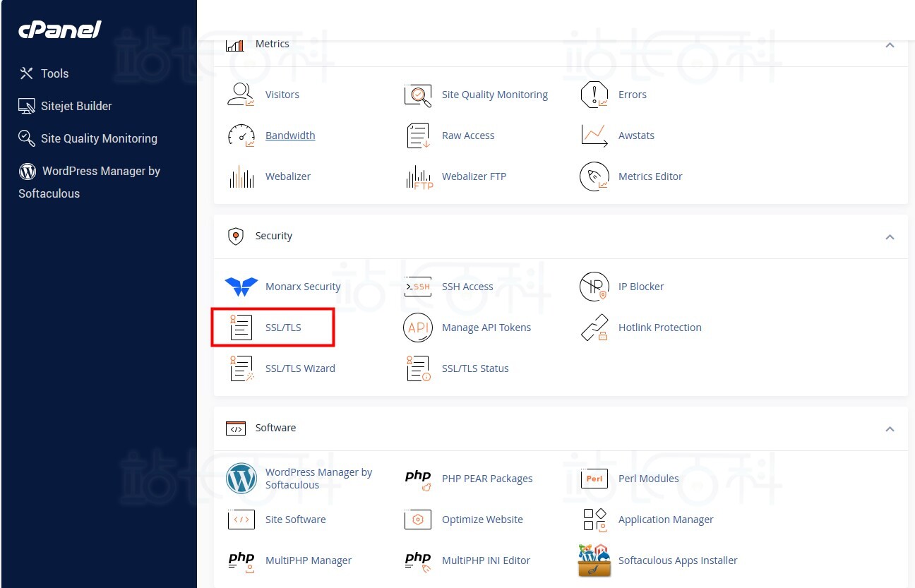Open the SSL/TLS Status icon
The width and height of the screenshot is (915, 588).
click(417, 368)
